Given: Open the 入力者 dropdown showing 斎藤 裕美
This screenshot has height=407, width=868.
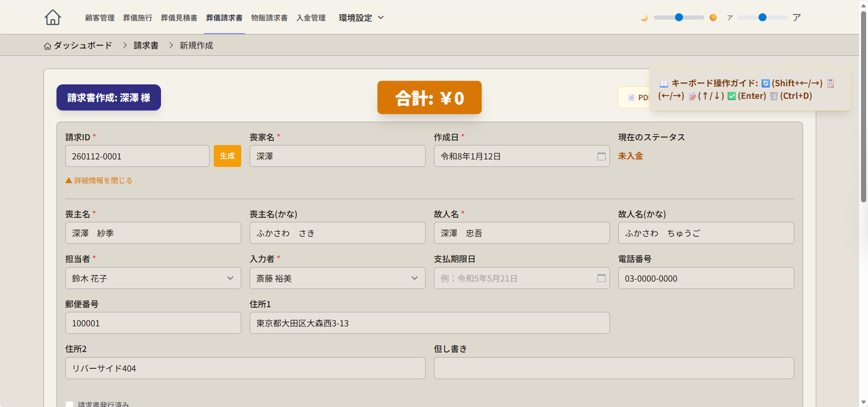Looking at the screenshot, I should pos(337,278).
